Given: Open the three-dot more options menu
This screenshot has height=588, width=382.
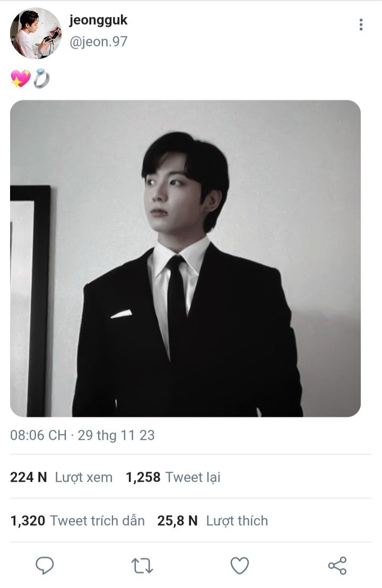Looking at the screenshot, I should click(x=361, y=24).
